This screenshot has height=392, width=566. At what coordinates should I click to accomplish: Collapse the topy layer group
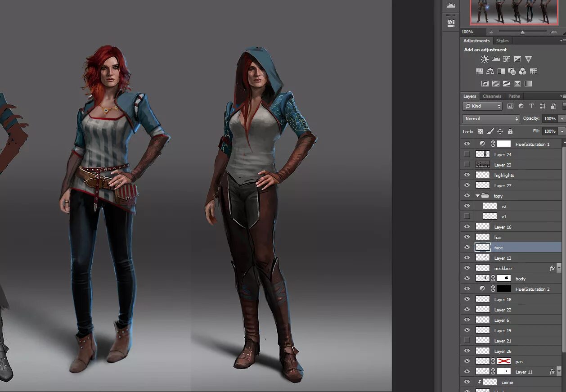tap(477, 196)
